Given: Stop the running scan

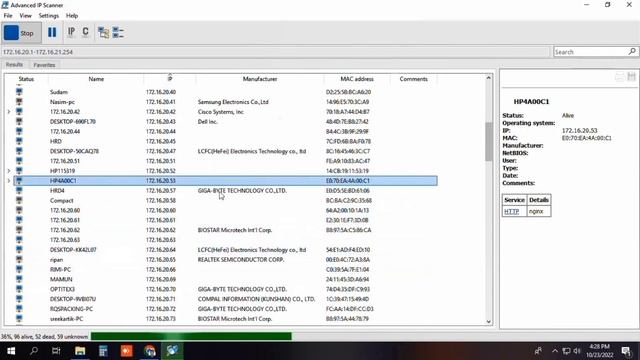Looking at the screenshot, I should [22, 33].
